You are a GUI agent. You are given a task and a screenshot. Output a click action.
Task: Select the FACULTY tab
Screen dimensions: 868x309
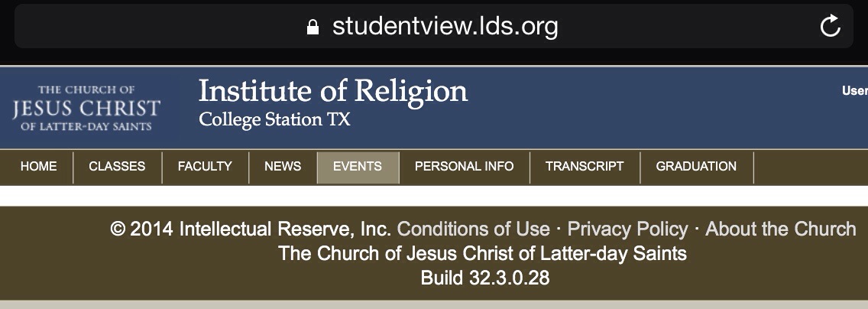click(205, 167)
